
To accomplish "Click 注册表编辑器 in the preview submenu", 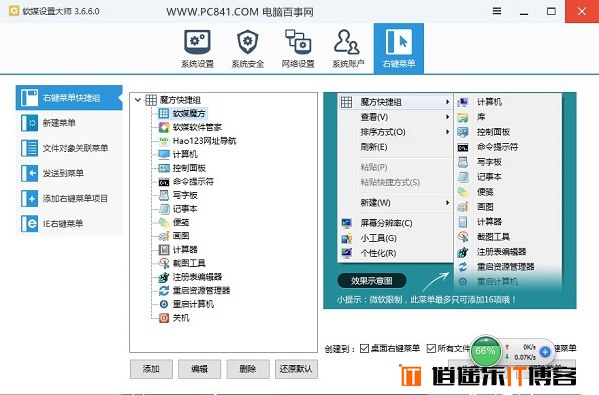I will (502, 252).
